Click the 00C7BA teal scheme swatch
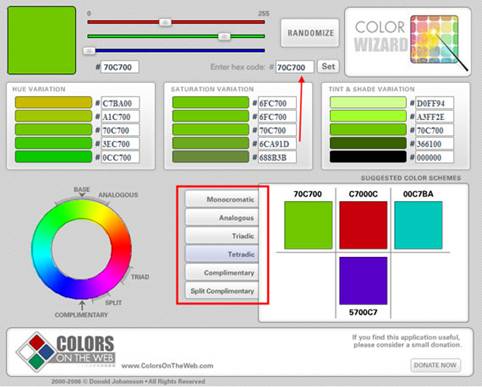 coord(418,225)
